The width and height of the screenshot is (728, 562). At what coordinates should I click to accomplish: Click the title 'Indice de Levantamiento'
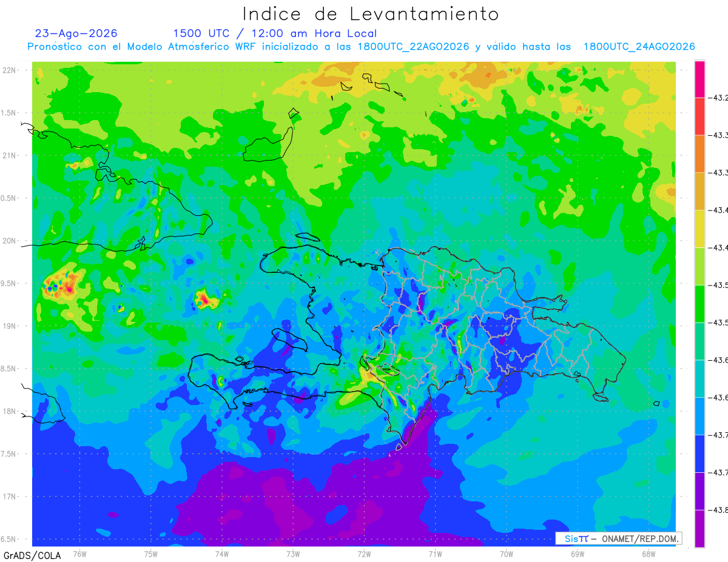(x=371, y=14)
